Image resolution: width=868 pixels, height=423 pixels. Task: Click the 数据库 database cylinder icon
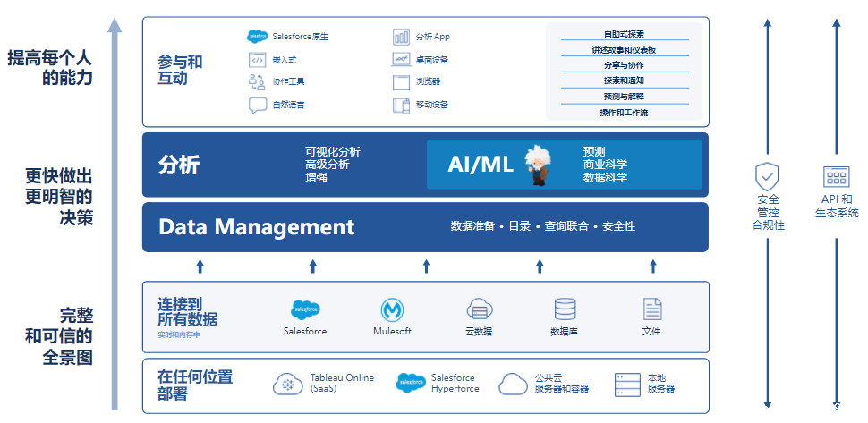(565, 309)
